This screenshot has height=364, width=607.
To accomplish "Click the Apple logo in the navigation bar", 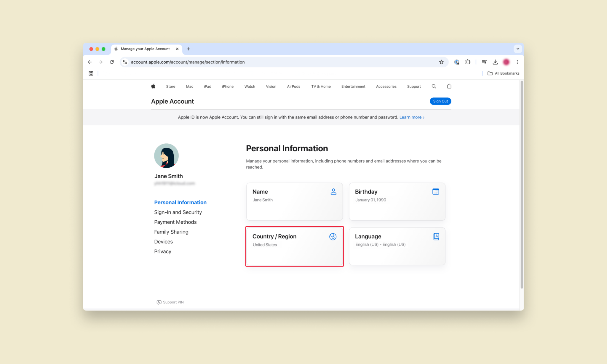I will point(153,86).
